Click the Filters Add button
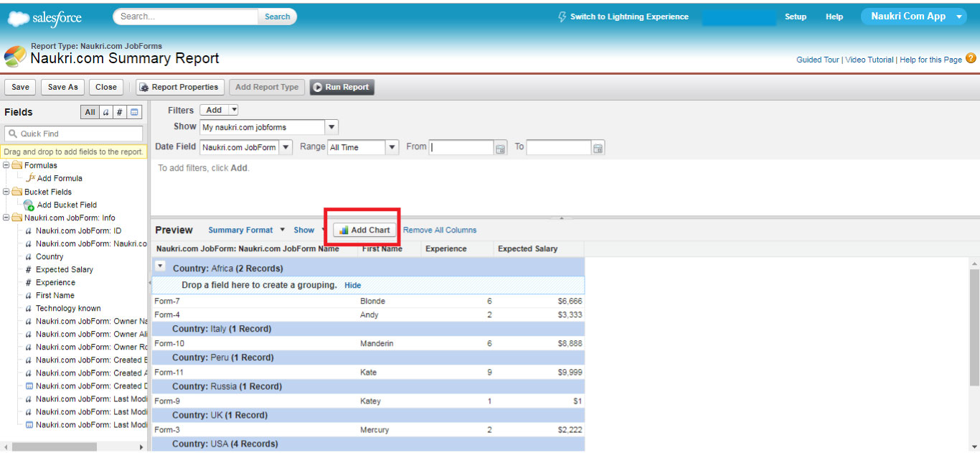Viewport: 980px width, 453px height. click(215, 110)
